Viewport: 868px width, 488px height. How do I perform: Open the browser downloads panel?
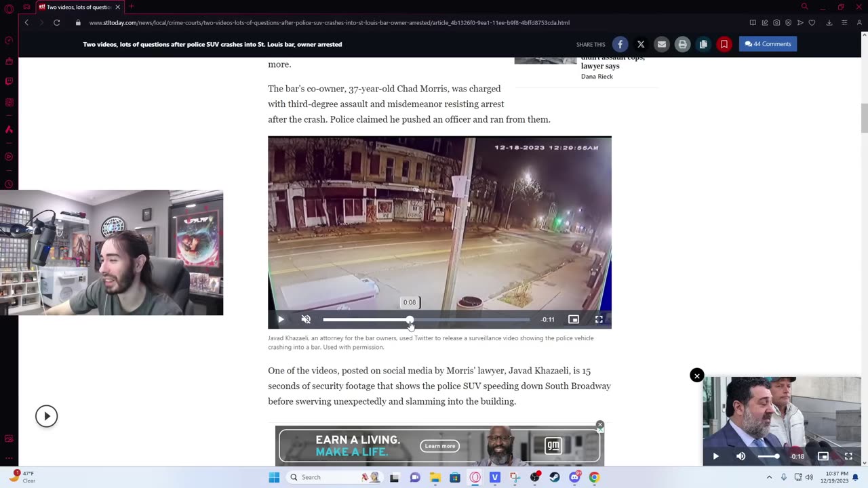point(829,22)
